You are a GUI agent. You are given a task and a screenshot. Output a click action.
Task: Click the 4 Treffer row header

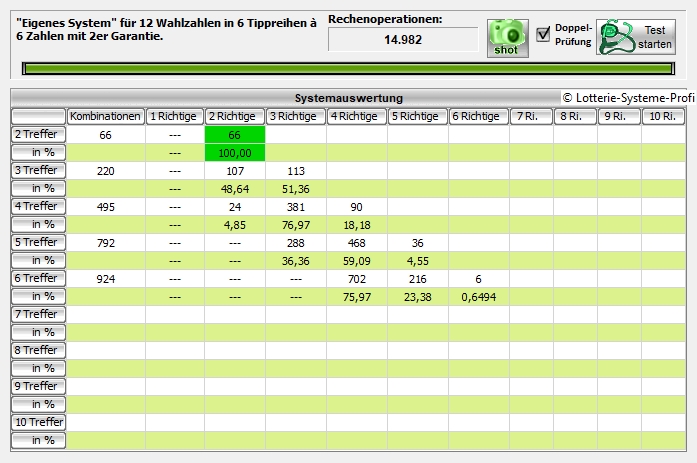coord(39,206)
